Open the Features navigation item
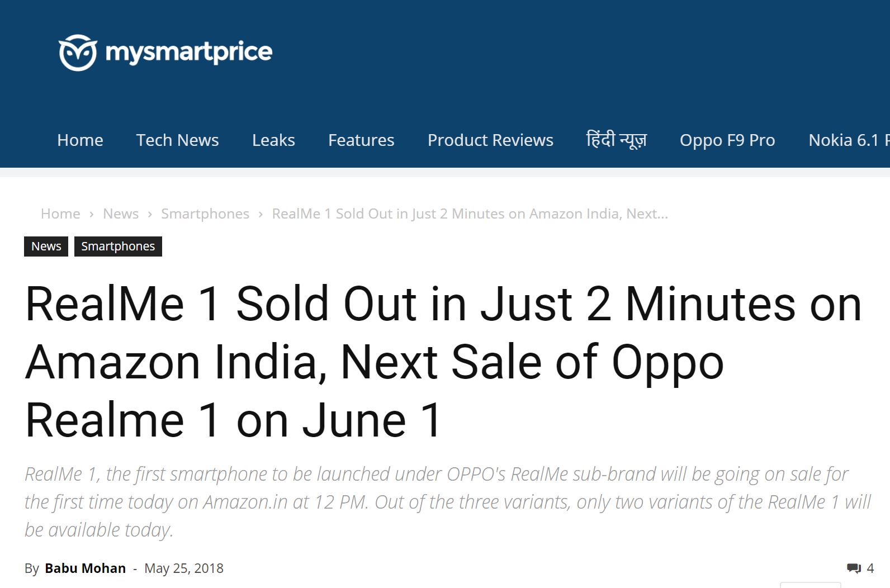The height and width of the screenshot is (588, 890). pyautogui.click(x=361, y=140)
